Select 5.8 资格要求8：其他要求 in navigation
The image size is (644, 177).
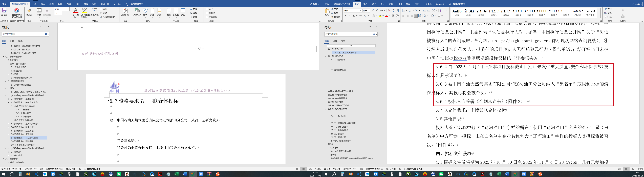[x=22, y=141]
